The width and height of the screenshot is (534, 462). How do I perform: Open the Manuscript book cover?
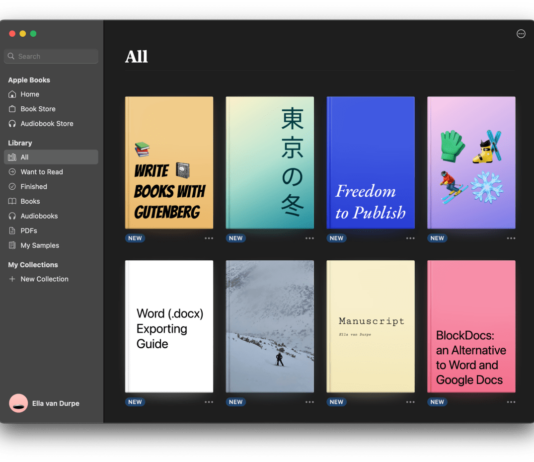point(371,326)
